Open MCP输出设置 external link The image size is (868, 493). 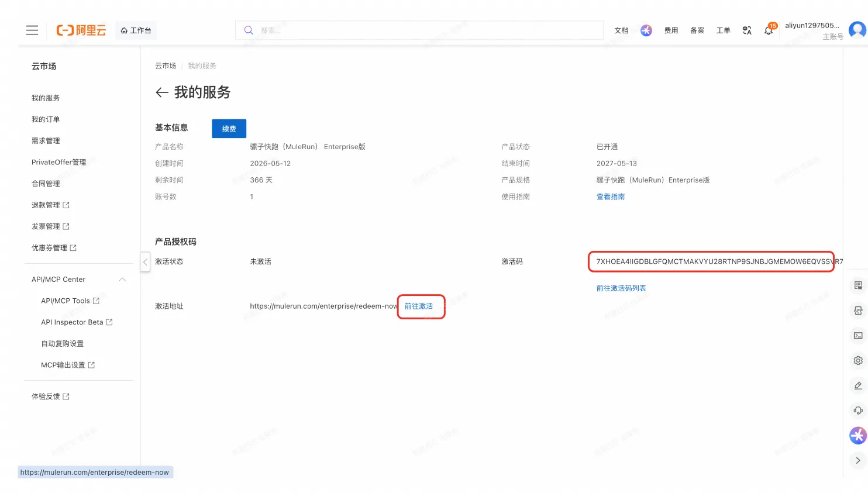[x=68, y=366]
